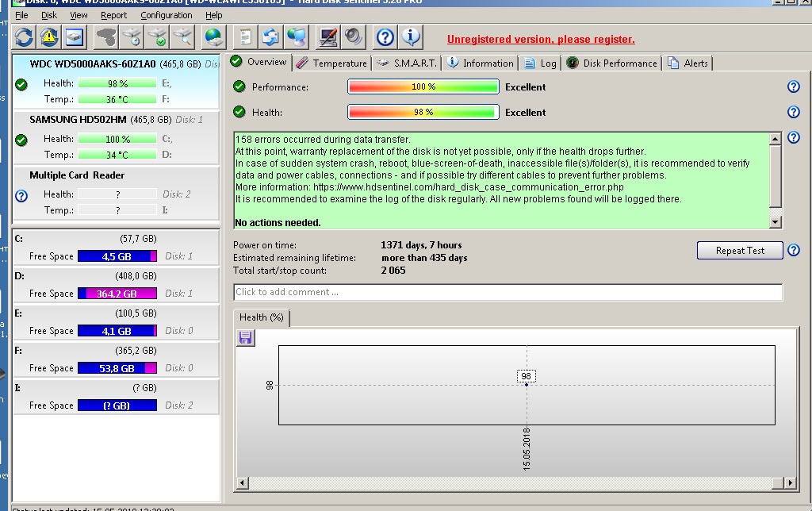Open help with the question mark toolbar icon
Screen dimensions: 812x511
(x=385, y=36)
